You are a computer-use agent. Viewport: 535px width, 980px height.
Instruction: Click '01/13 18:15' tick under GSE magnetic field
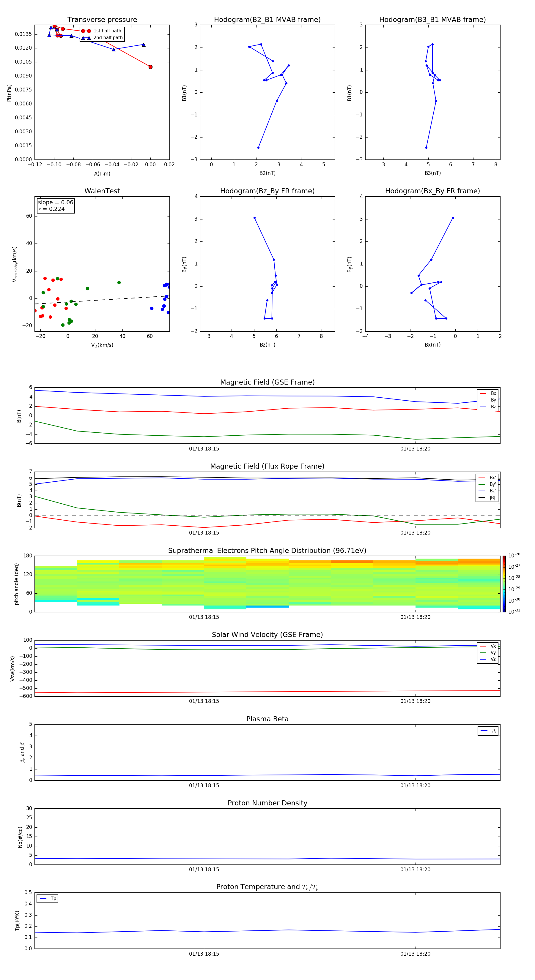(x=204, y=449)
